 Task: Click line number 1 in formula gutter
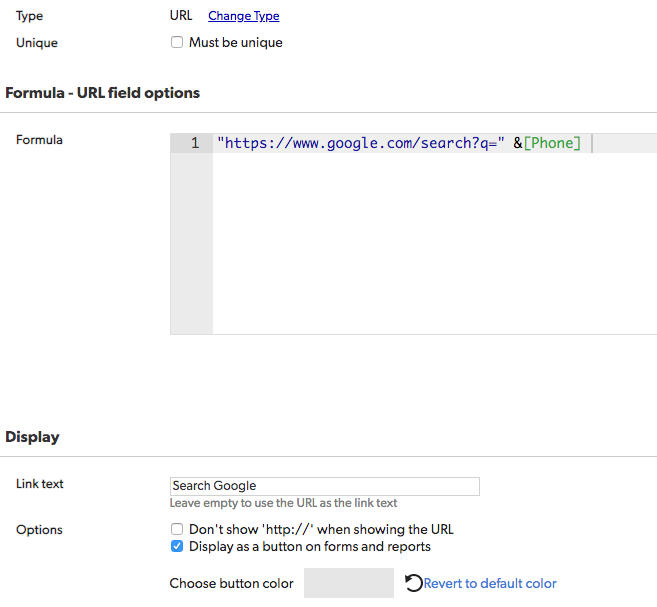point(195,143)
